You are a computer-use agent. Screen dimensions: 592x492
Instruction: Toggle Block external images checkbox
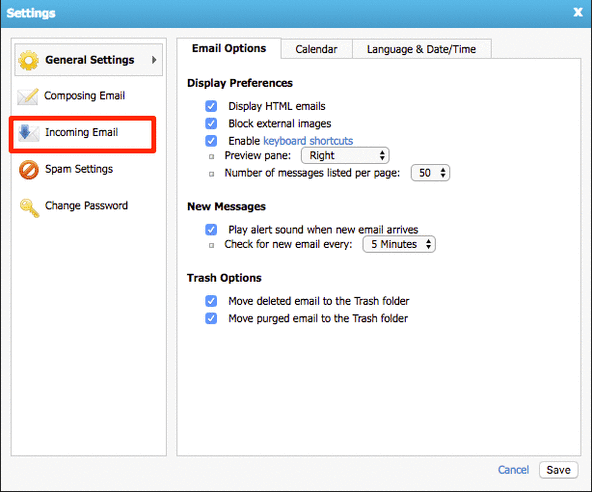(211, 123)
